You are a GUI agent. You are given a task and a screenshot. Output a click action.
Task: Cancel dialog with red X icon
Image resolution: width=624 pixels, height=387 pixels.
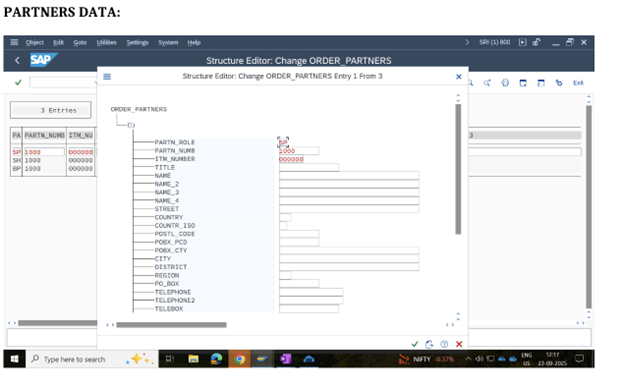(459, 344)
